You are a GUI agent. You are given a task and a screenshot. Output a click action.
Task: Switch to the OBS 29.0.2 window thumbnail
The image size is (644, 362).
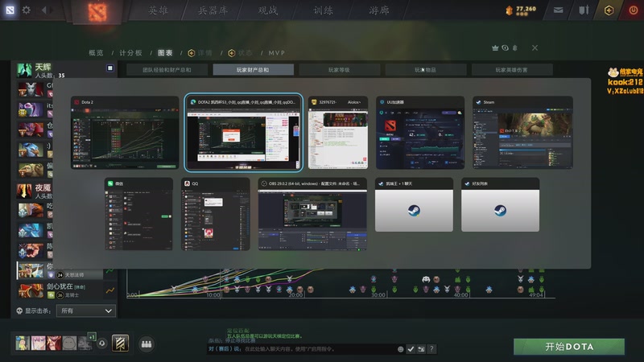(312, 214)
